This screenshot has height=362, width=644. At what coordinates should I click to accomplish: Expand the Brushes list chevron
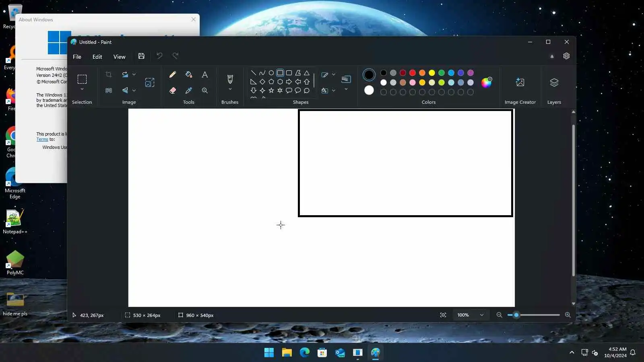[230, 89]
